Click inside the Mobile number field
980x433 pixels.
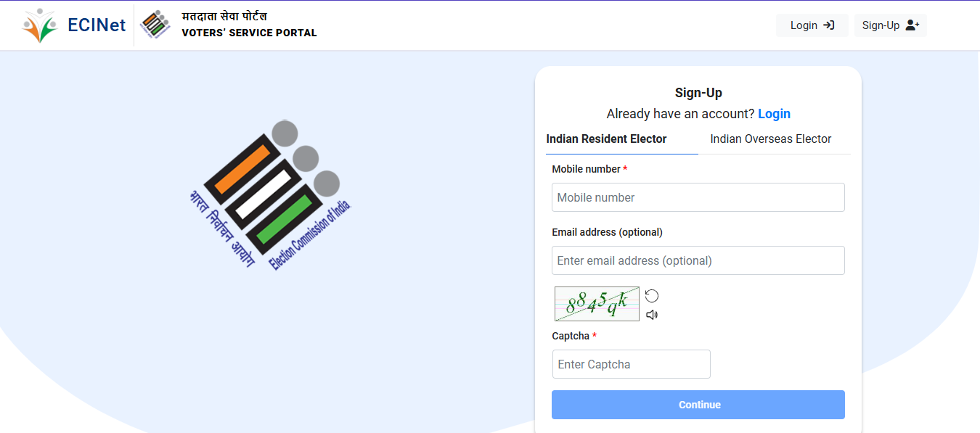coord(698,197)
